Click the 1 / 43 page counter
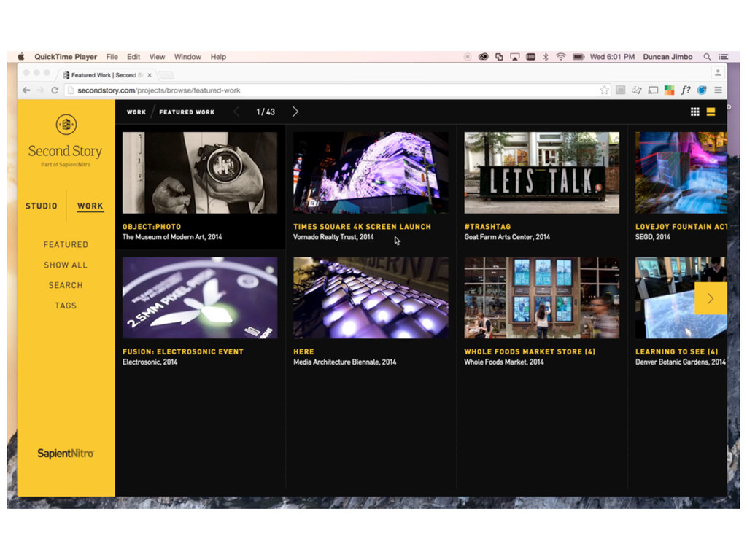 pyautogui.click(x=266, y=112)
